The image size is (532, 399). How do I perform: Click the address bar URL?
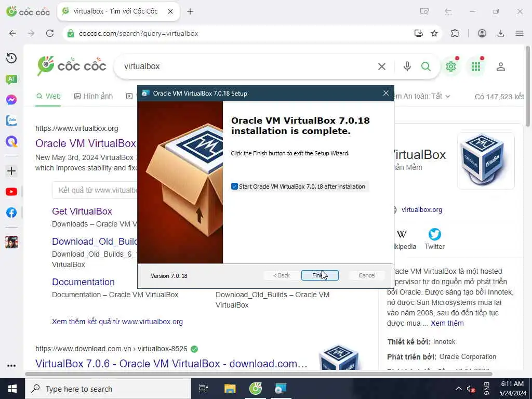pos(138,33)
